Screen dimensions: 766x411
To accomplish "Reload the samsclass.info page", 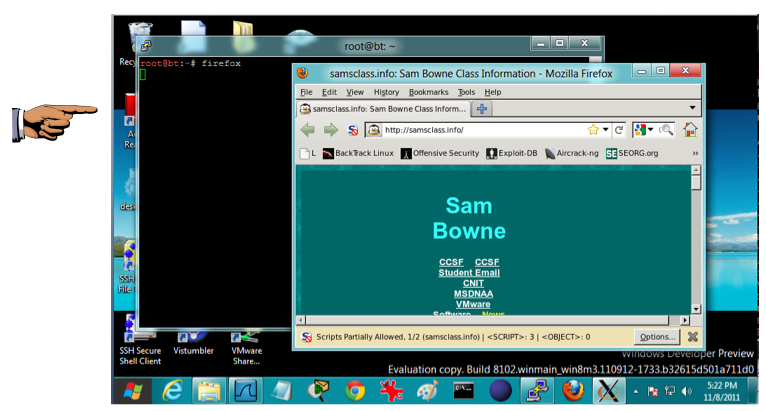I will (x=619, y=130).
